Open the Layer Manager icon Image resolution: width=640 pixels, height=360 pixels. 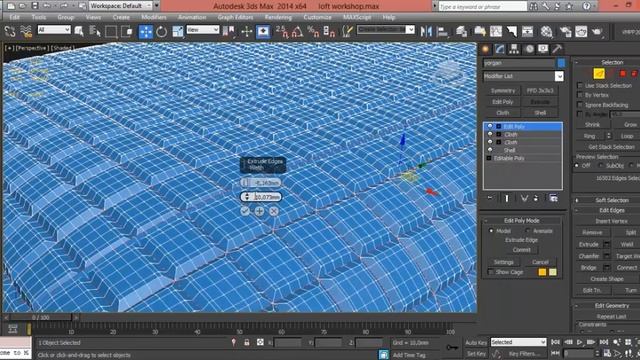(x=461, y=31)
